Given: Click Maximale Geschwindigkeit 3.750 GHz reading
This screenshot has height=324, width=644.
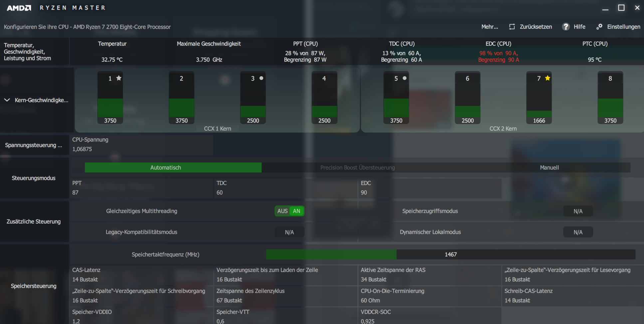Looking at the screenshot, I should 209,60.
